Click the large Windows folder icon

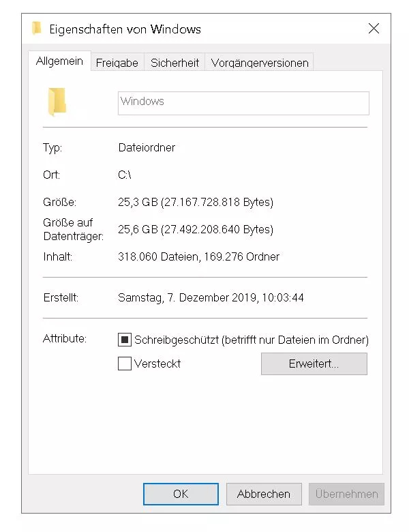pos(57,102)
